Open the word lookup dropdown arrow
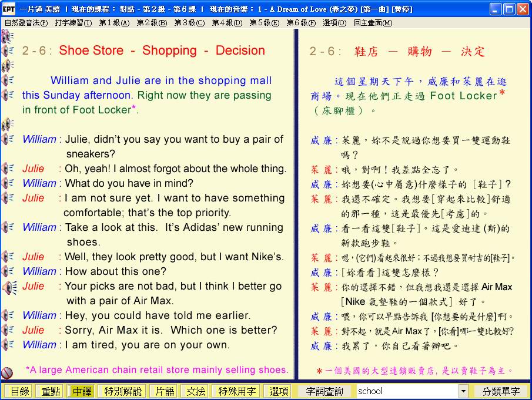The height and width of the screenshot is (400, 532). [463, 391]
